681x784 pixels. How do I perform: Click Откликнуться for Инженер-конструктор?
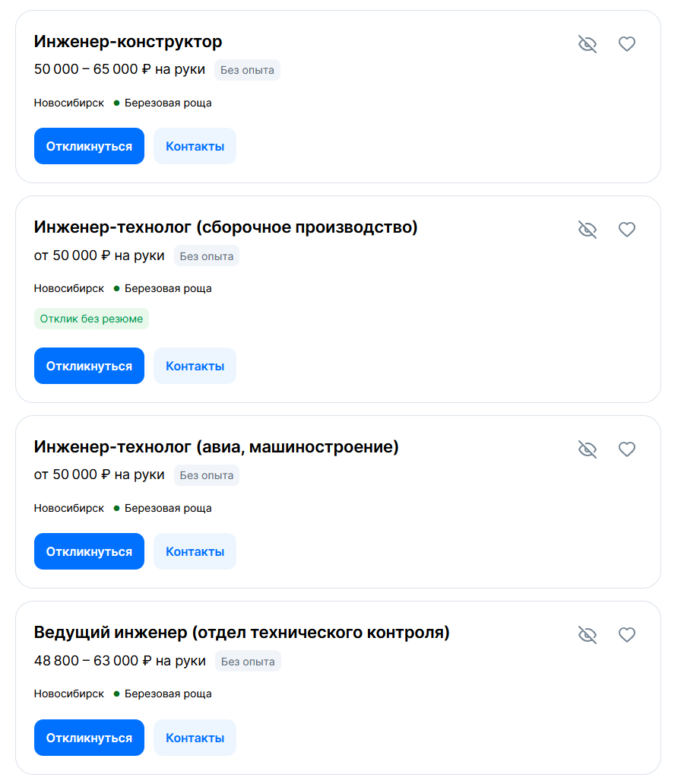[89, 146]
